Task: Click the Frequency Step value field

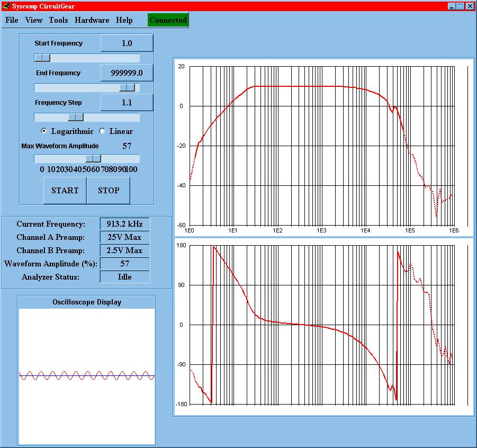Action: (x=127, y=103)
